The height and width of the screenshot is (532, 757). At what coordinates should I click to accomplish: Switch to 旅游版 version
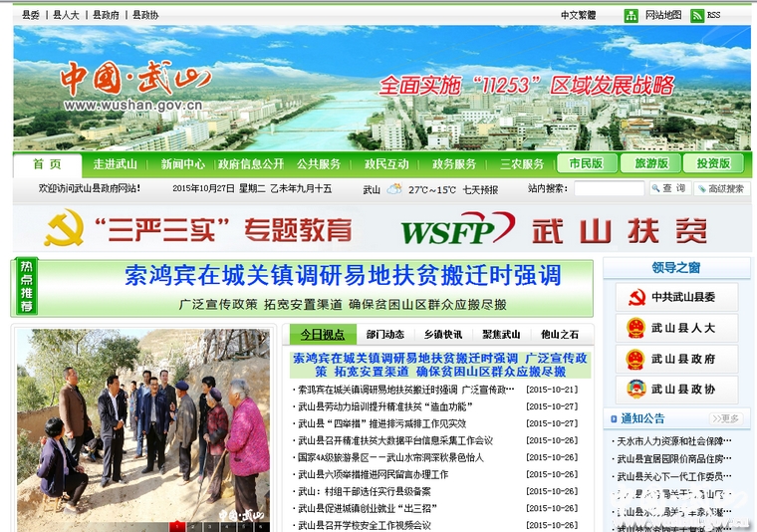pos(650,163)
